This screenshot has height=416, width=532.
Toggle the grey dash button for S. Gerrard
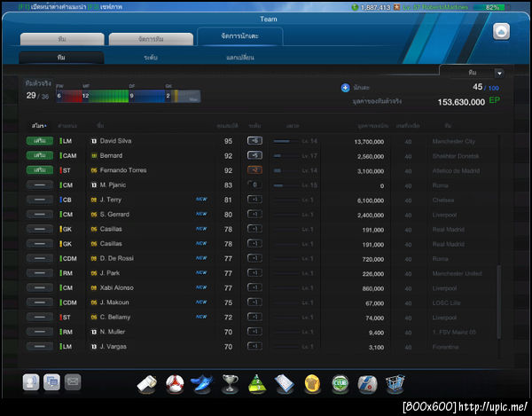tap(40, 214)
